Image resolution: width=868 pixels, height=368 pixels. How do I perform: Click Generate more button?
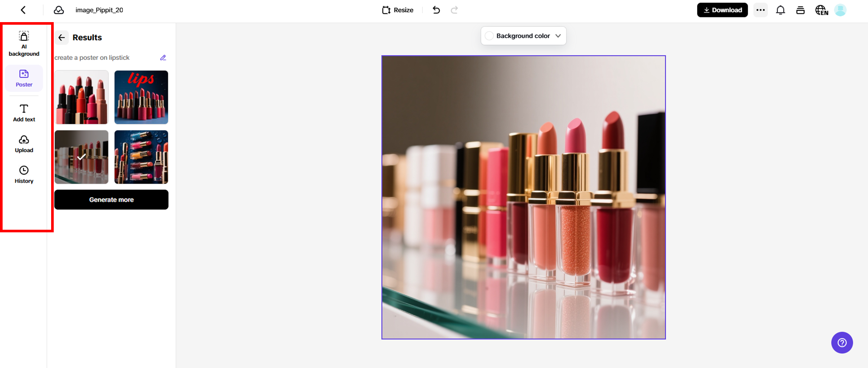tap(111, 200)
